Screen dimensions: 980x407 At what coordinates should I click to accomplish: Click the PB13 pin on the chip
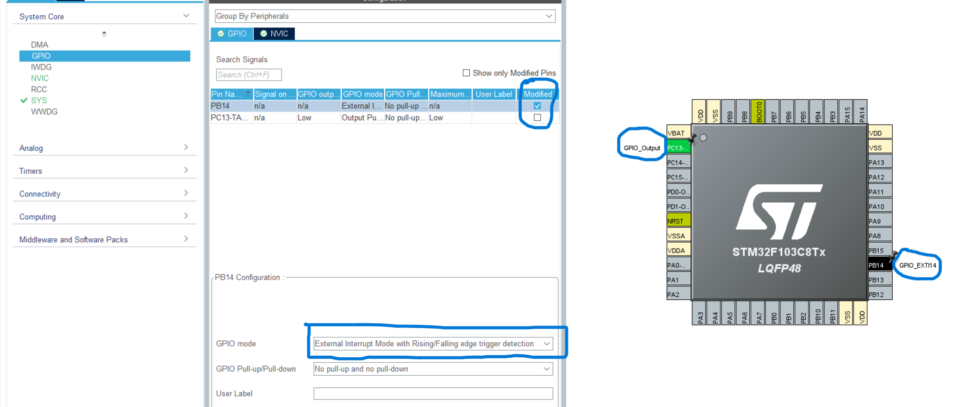880,280
